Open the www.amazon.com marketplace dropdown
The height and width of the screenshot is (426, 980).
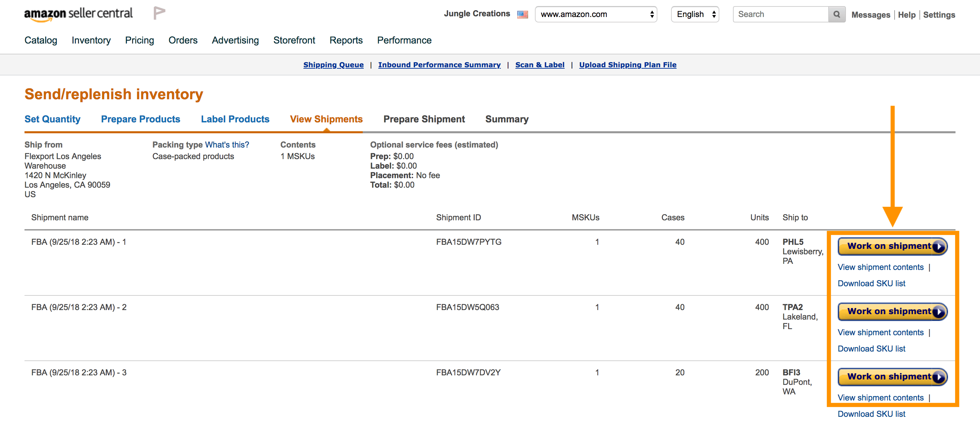[x=596, y=14]
